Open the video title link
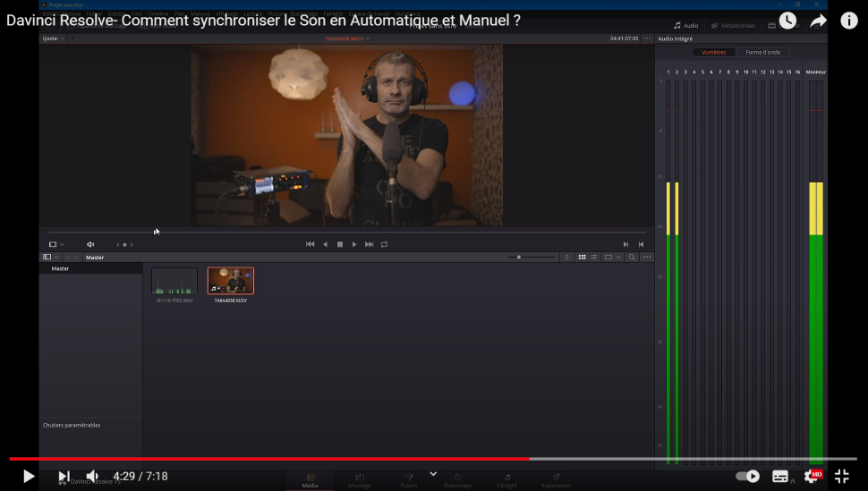 pos(263,21)
